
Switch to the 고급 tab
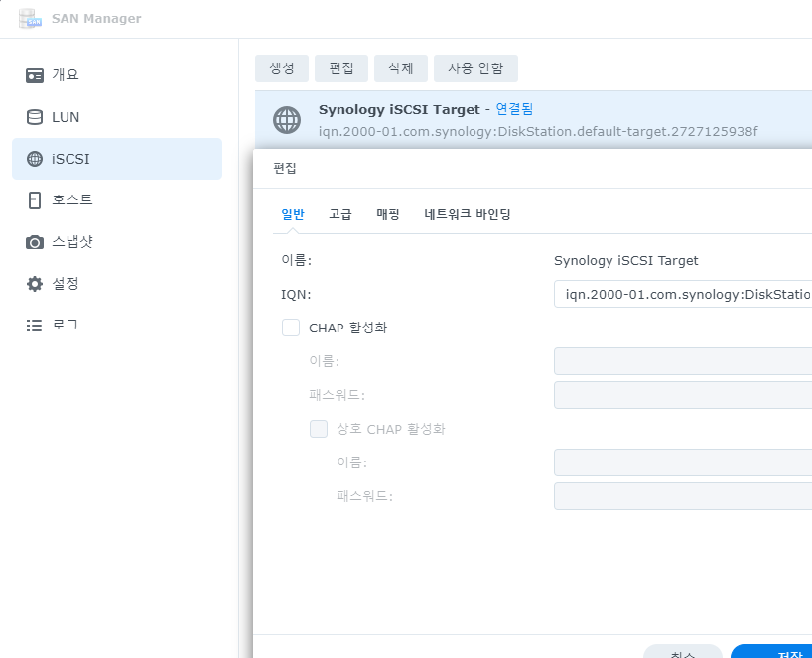point(340,214)
